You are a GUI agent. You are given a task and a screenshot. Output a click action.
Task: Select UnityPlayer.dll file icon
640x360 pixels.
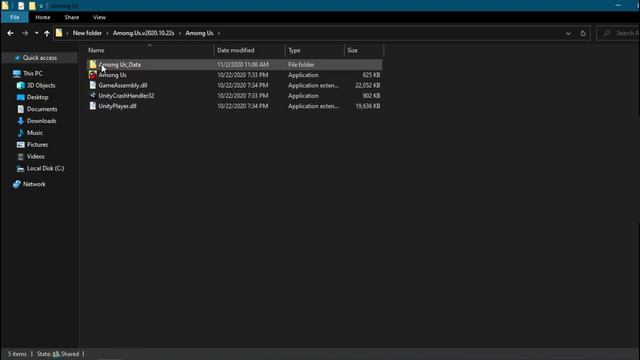coord(93,106)
